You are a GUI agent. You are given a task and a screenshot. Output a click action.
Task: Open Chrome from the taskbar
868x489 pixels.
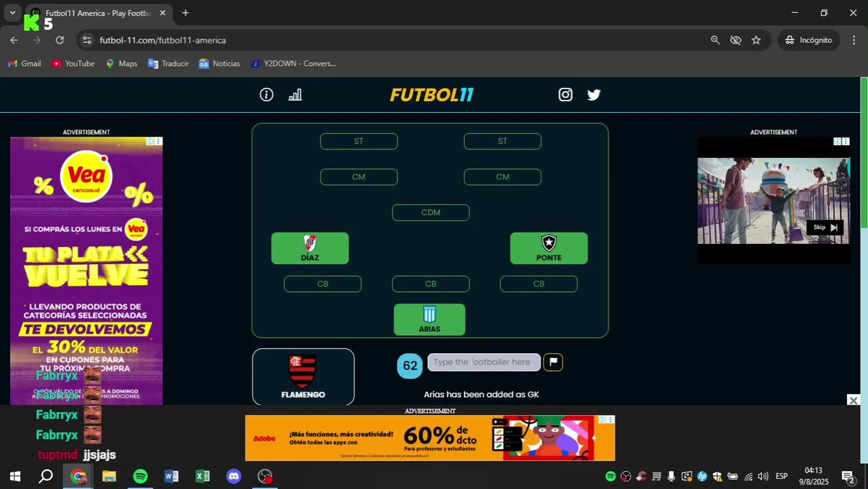point(79,476)
